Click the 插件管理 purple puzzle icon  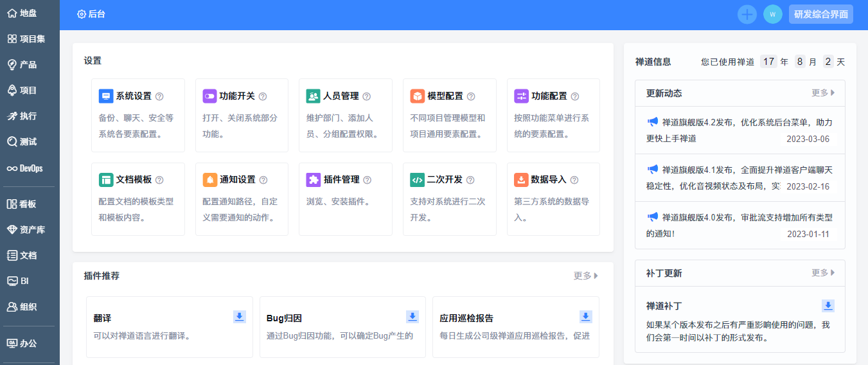pyautogui.click(x=314, y=180)
